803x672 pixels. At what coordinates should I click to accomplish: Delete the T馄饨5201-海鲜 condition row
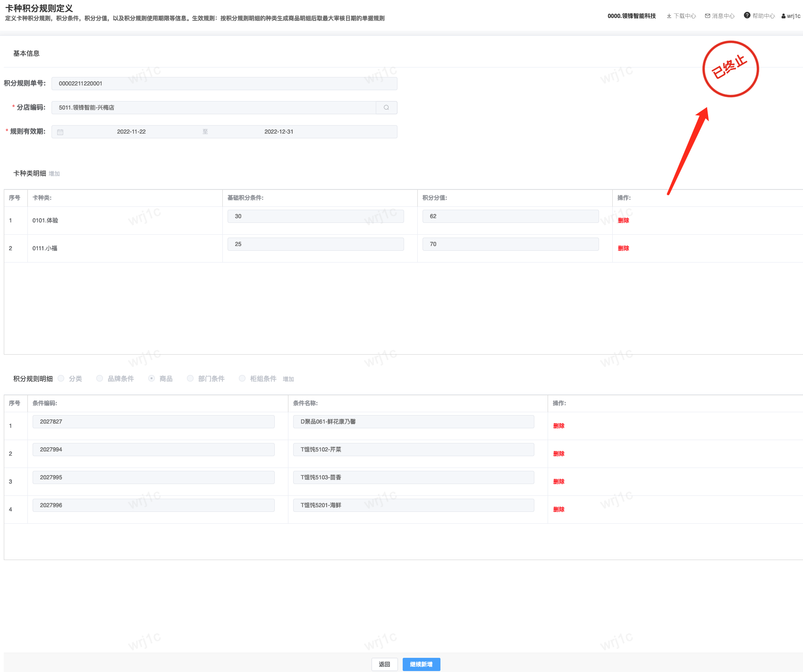(x=559, y=510)
